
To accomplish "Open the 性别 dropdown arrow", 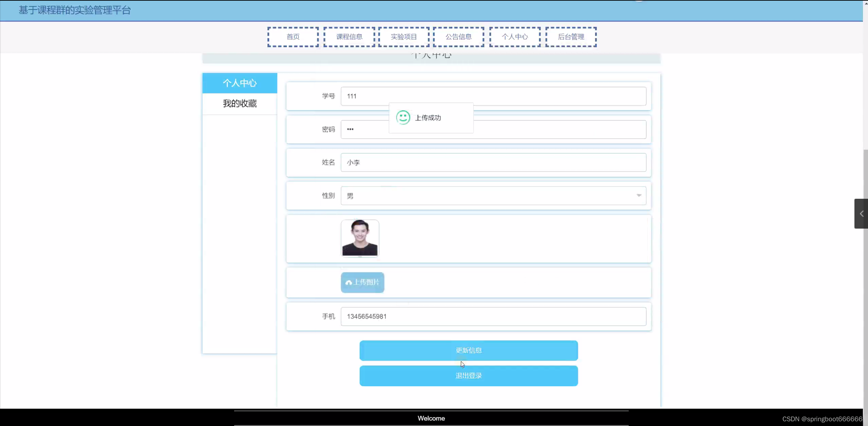I will (639, 195).
